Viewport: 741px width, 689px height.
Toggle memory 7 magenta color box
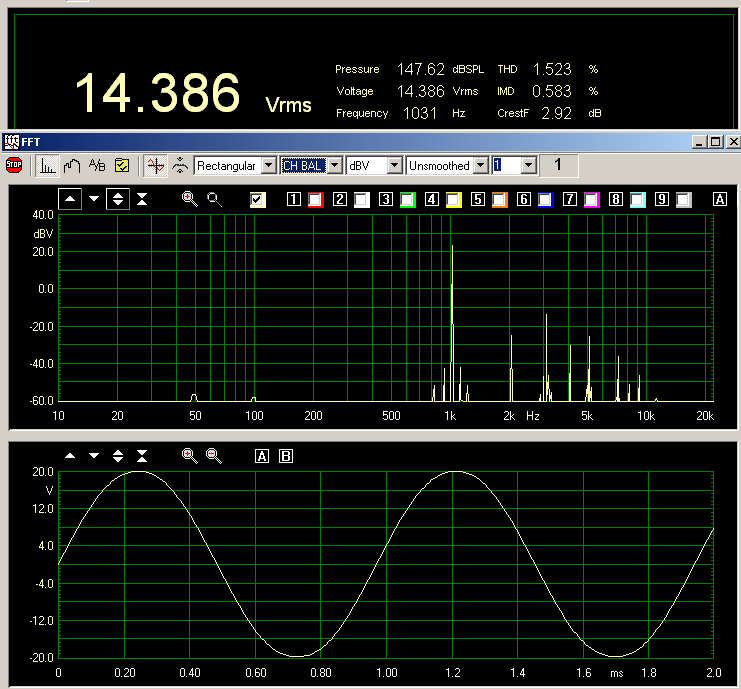pos(591,200)
